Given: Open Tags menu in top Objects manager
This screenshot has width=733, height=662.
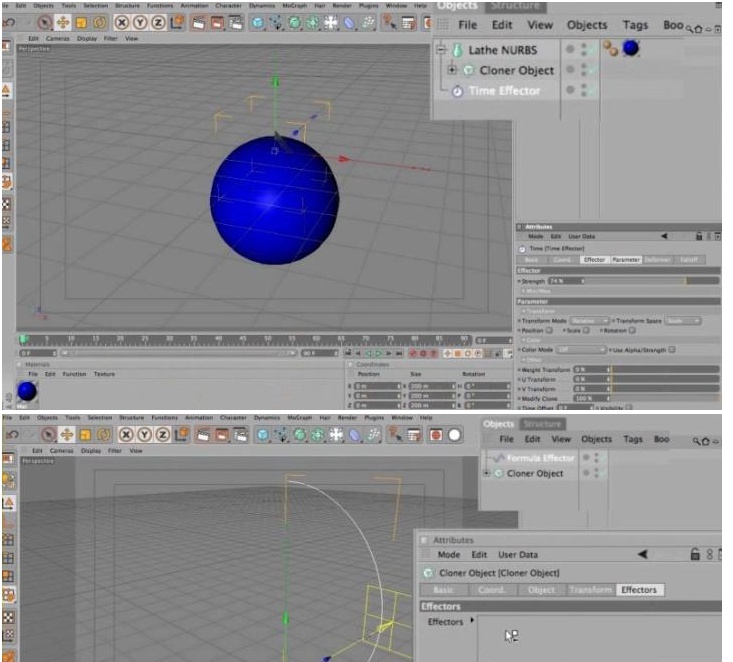Looking at the screenshot, I should [635, 25].
